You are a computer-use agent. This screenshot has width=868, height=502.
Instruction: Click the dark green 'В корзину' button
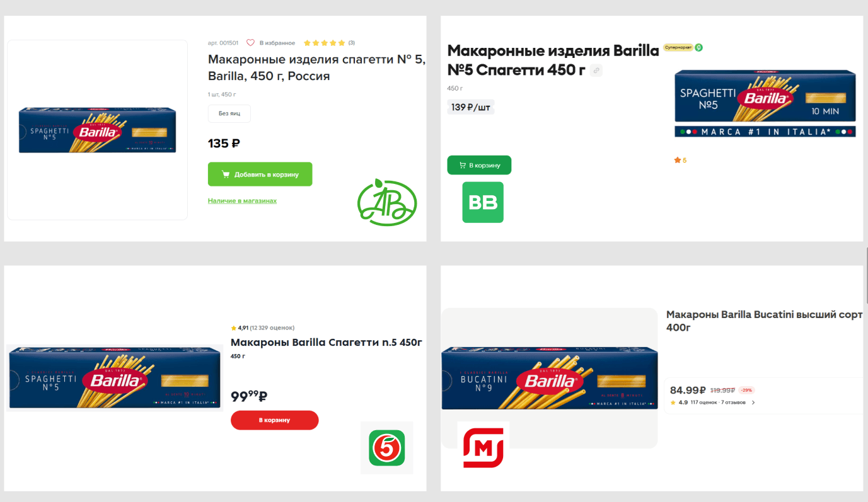(479, 165)
